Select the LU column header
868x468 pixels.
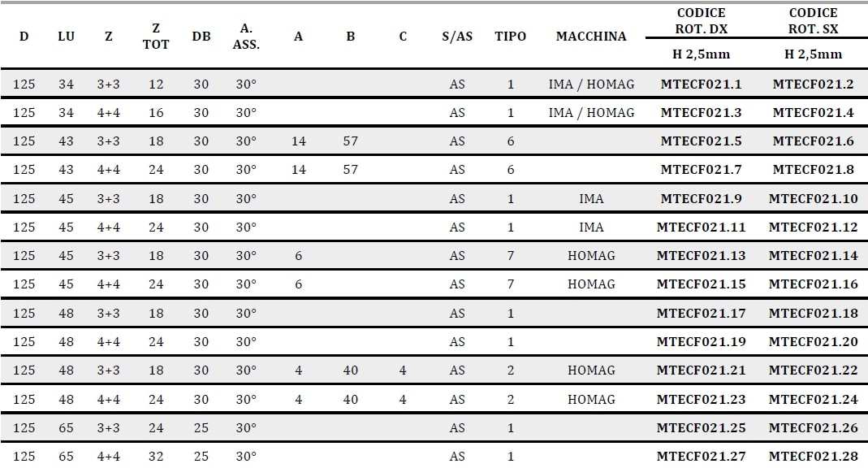pyautogui.click(x=66, y=37)
